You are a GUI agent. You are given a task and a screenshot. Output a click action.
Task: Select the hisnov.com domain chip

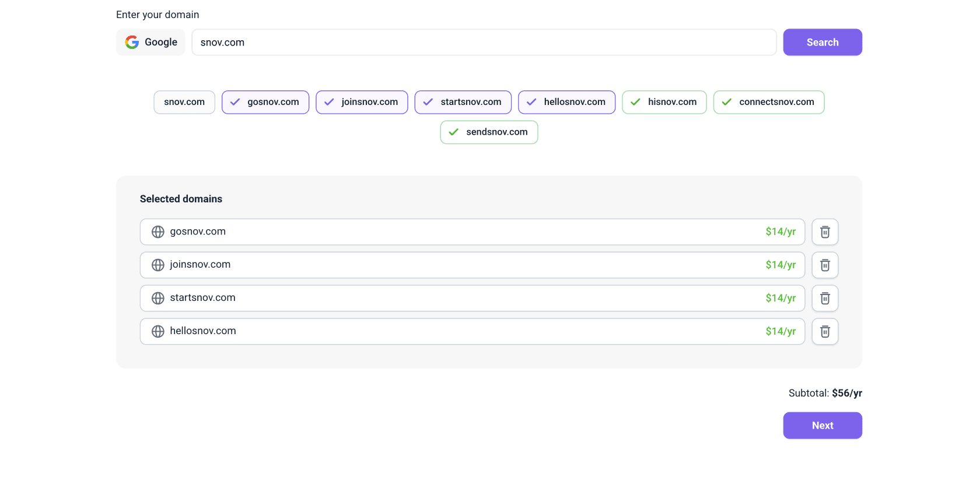664,102
